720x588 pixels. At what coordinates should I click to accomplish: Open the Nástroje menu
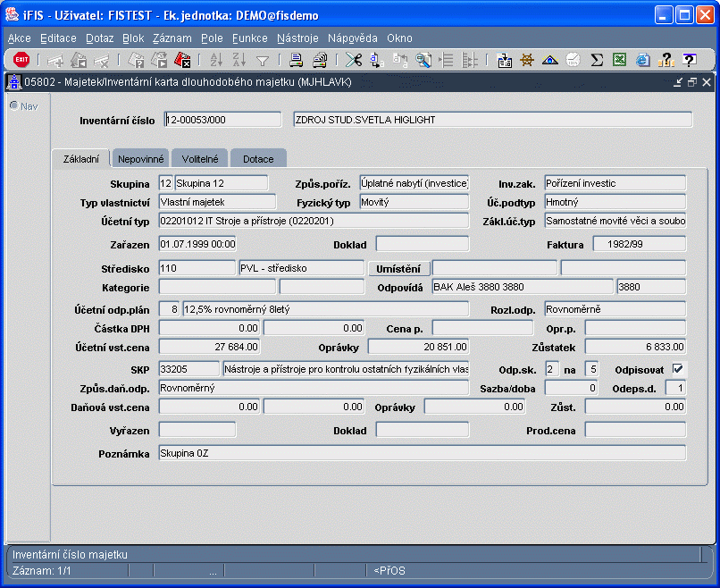[297, 38]
